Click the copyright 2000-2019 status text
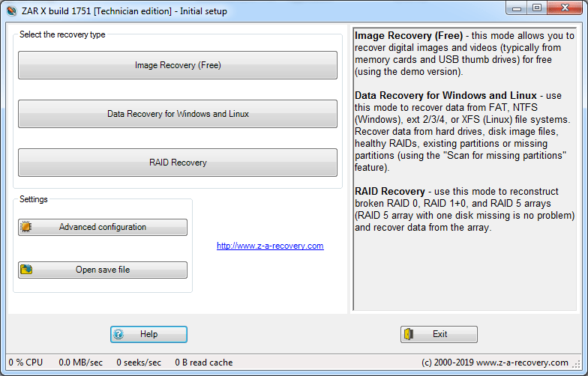This screenshot has height=376, width=588. click(x=495, y=363)
